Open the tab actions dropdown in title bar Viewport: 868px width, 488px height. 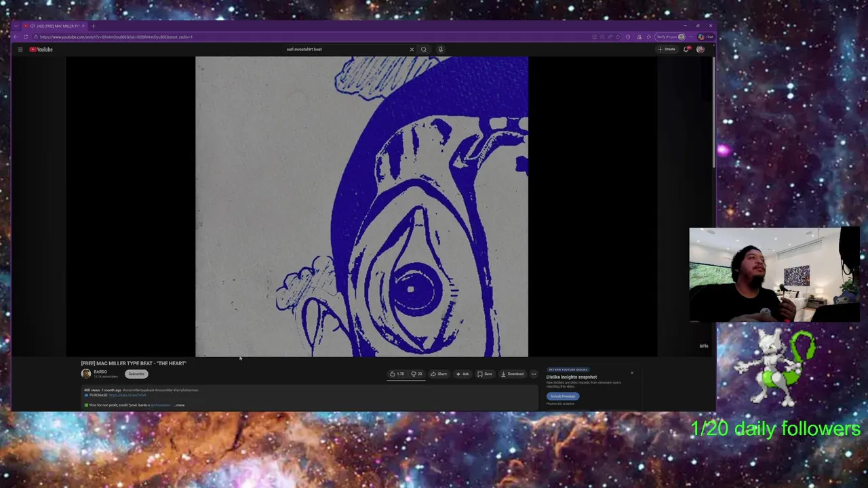[16, 26]
